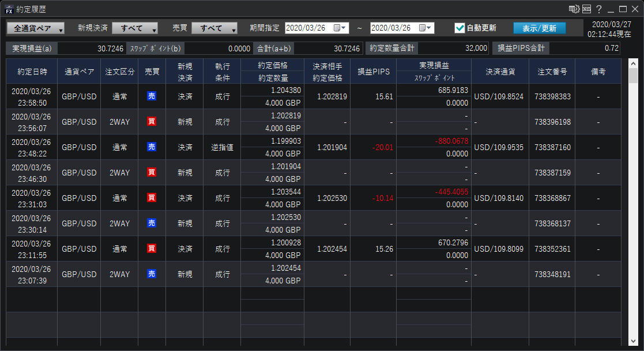644x351 pixels.
Task: Click the 注文番号 column header
Action: tap(552, 72)
